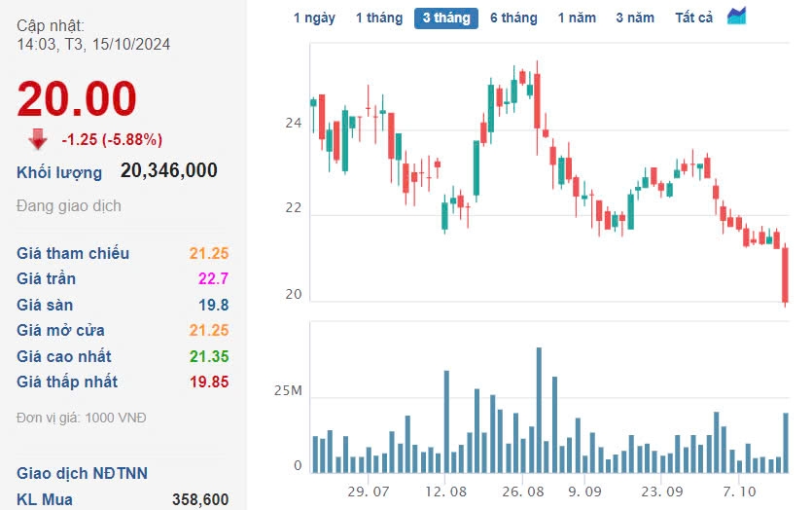Click the 26. 08 date axis label
Image resolution: width=812 pixels, height=510 pixels.
coord(523,492)
